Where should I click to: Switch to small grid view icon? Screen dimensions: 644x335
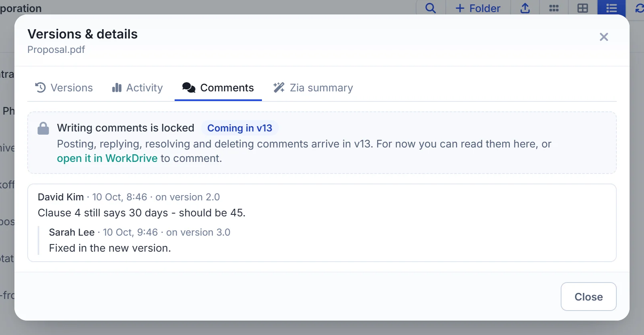tap(554, 8)
